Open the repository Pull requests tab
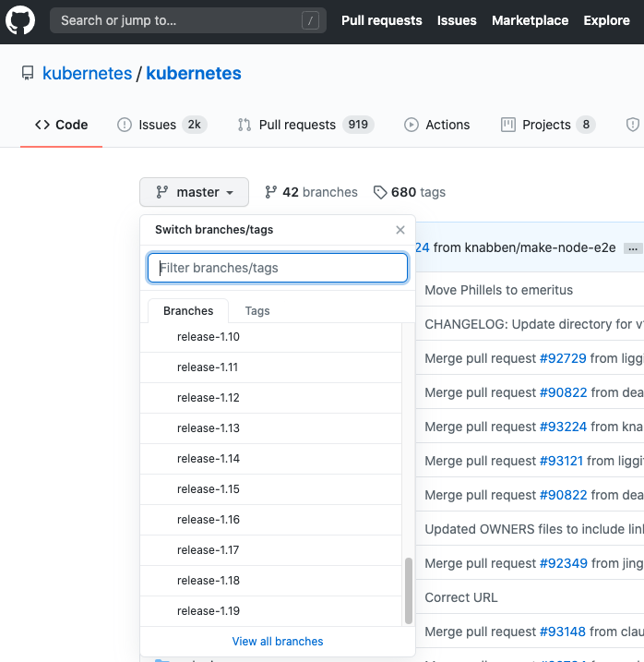The width and height of the screenshot is (644, 662). tap(306, 125)
